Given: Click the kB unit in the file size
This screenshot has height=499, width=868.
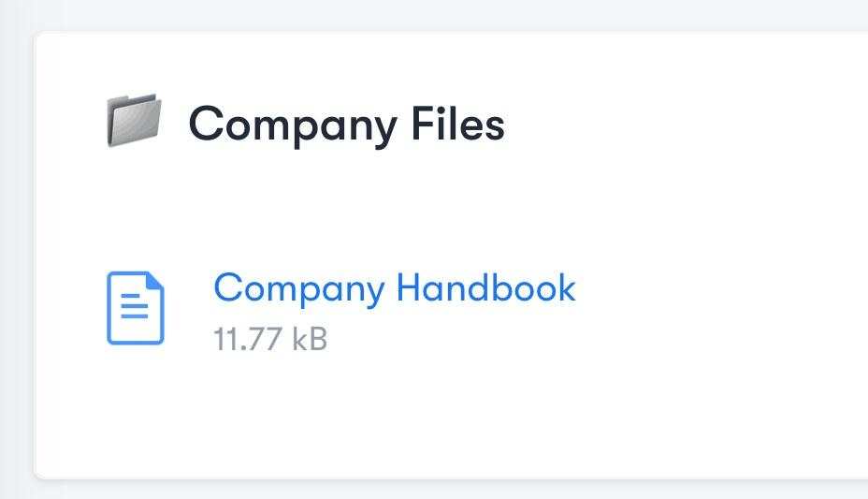Looking at the screenshot, I should pyautogui.click(x=310, y=339).
